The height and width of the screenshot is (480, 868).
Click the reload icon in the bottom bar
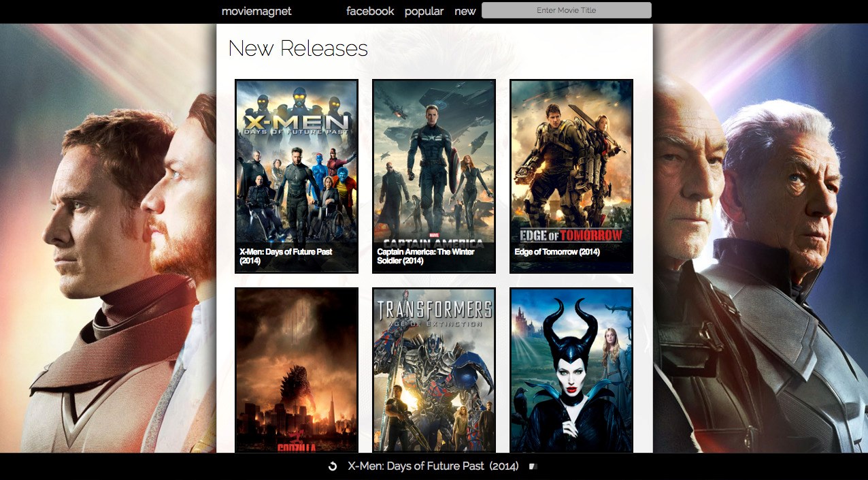coord(333,466)
